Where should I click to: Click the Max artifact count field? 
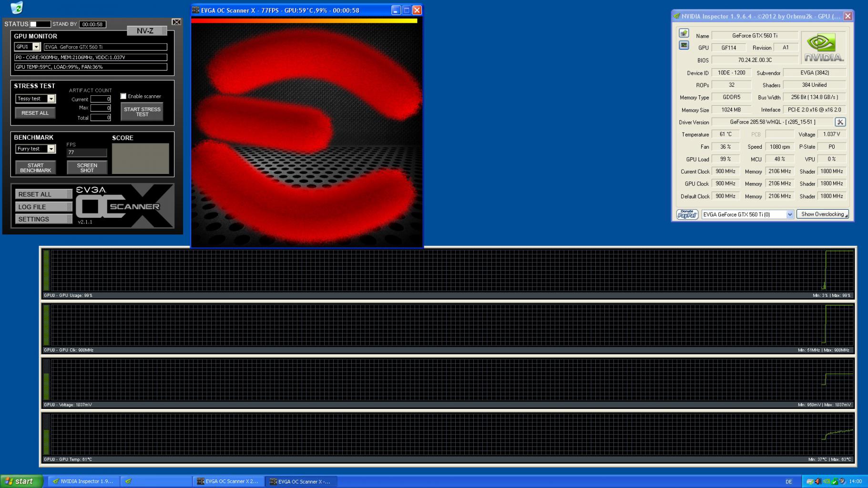click(101, 108)
